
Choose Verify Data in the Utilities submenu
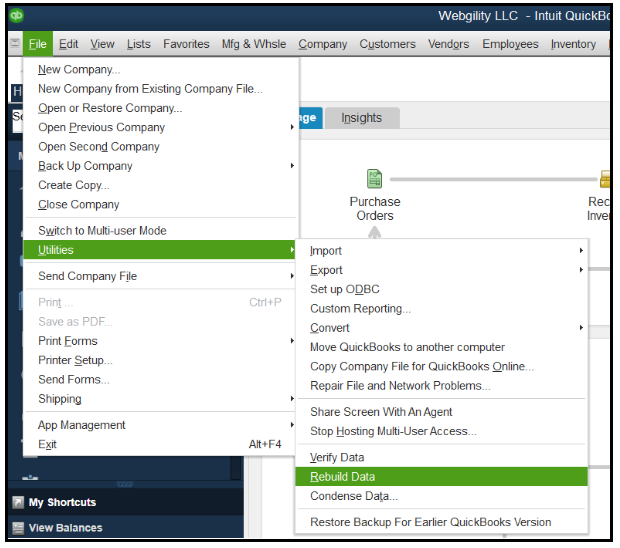(337, 458)
